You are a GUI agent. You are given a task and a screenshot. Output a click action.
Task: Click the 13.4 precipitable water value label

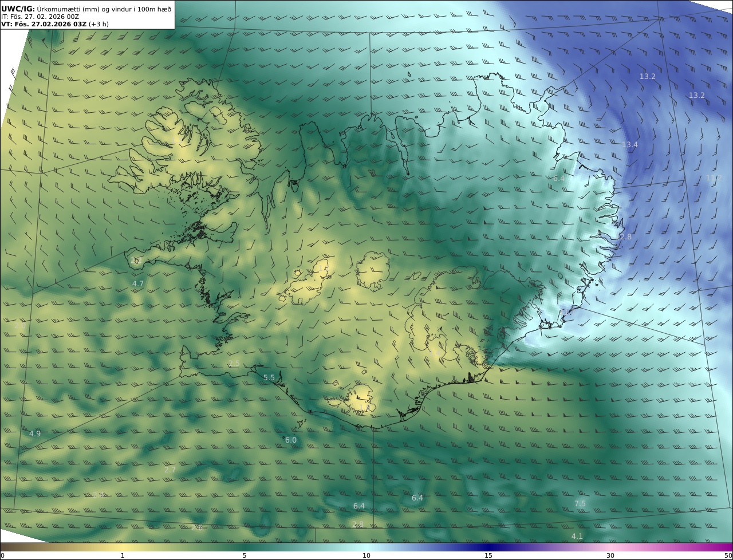click(x=630, y=145)
